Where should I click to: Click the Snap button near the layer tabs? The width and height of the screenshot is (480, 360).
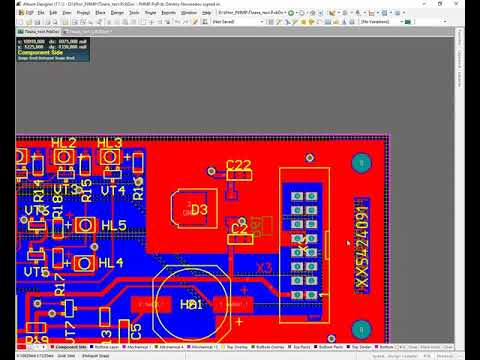tap(413, 347)
